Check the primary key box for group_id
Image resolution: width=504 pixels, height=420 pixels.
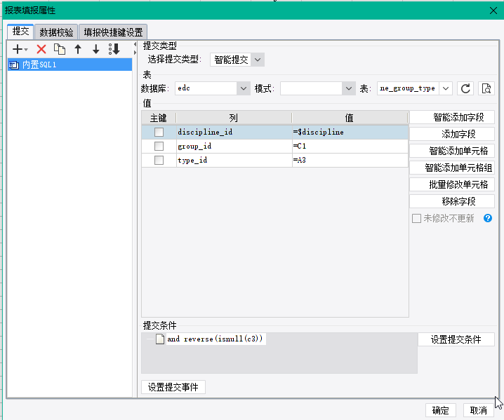click(159, 147)
